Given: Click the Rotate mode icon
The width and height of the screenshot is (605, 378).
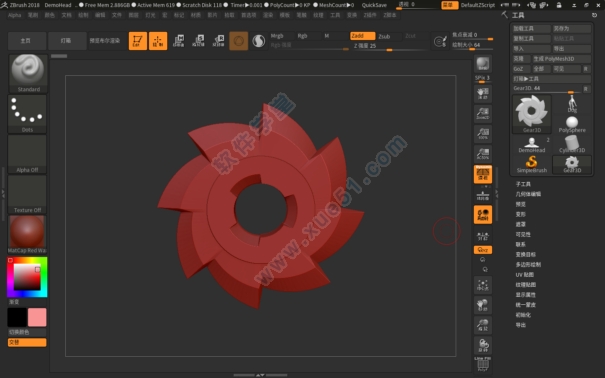Looking at the screenshot, I should [x=218, y=41].
